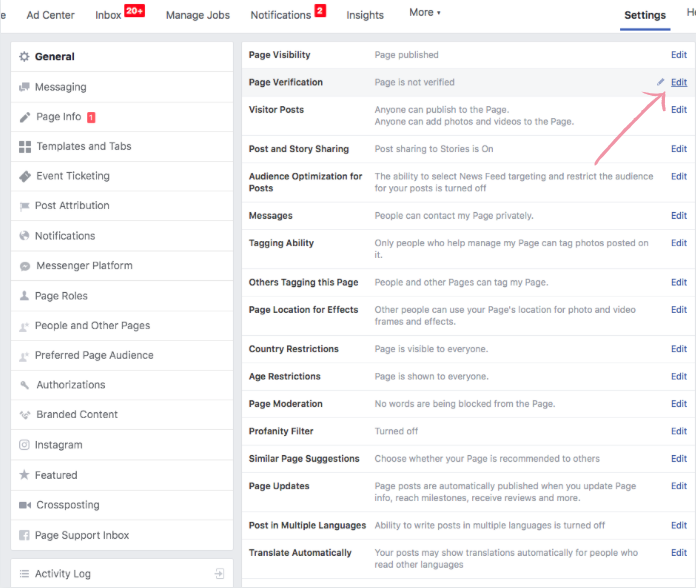Click the Activity Log list icon
The image size is (696, 588).
coord(24,573)
